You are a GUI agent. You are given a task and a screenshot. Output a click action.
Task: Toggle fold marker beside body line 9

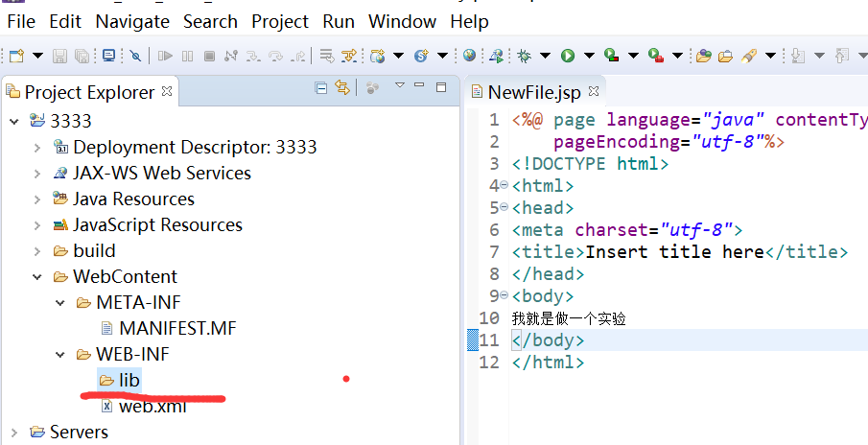click(x=504, y=296)
